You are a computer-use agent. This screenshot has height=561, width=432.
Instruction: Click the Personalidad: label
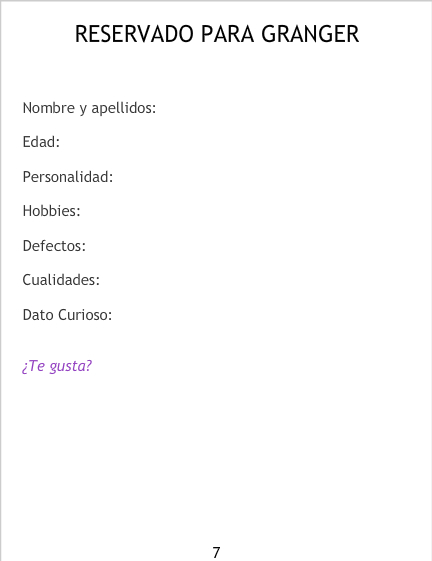coord(68,177)
